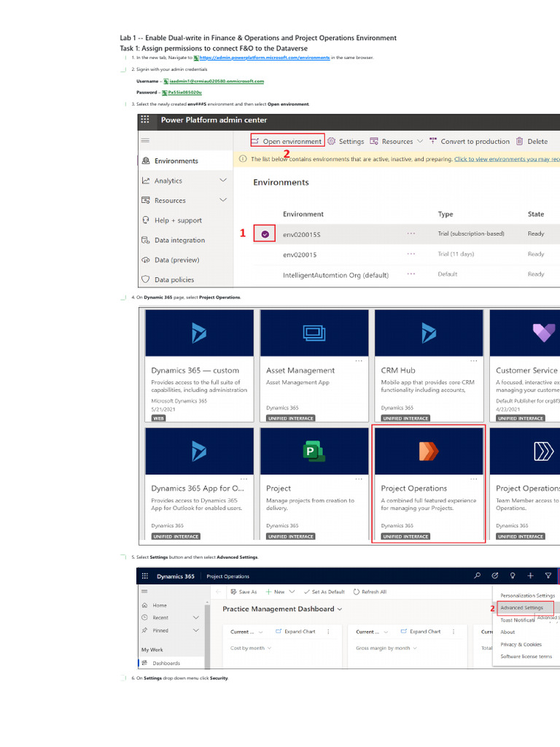Open Dynamics 365 App for Outlook tile

tap(199, 484)
